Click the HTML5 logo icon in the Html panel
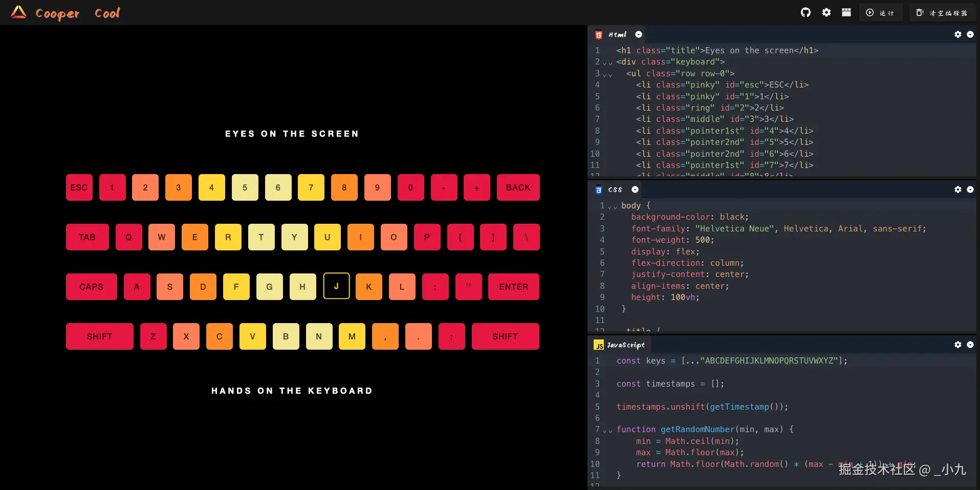Image resolution: width=980 pixels, height=490 pixels. [599, 35]
